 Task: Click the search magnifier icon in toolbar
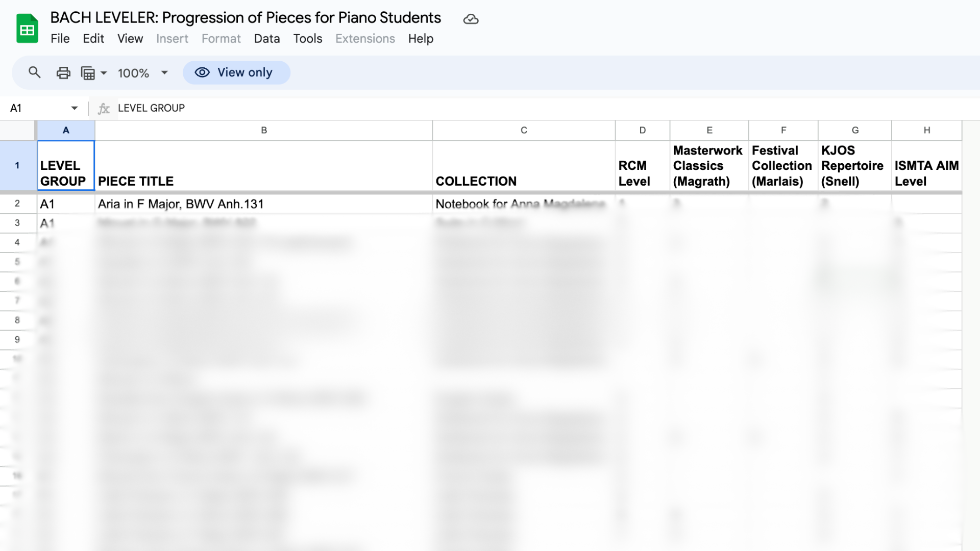34,72
